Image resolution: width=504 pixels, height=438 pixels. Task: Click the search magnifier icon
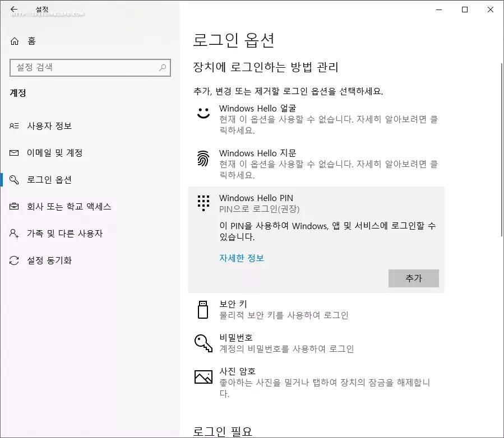pos(163,67)
